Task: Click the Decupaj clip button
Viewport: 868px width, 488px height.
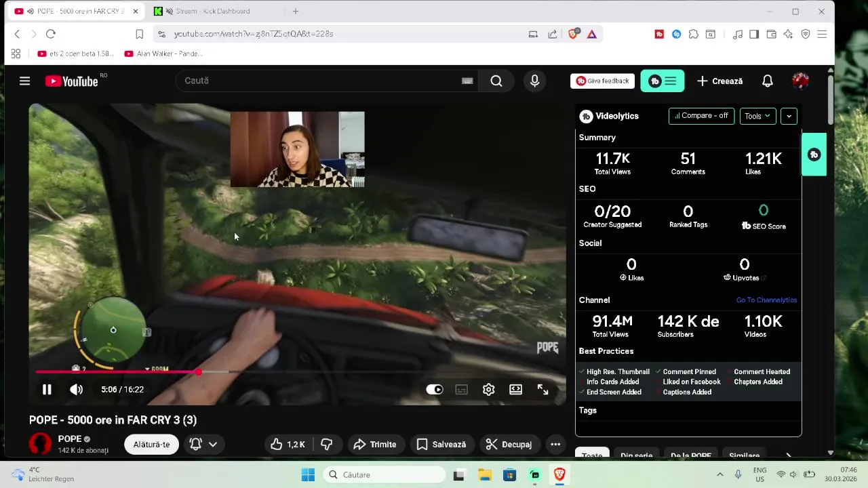Action: coord(510,445)
